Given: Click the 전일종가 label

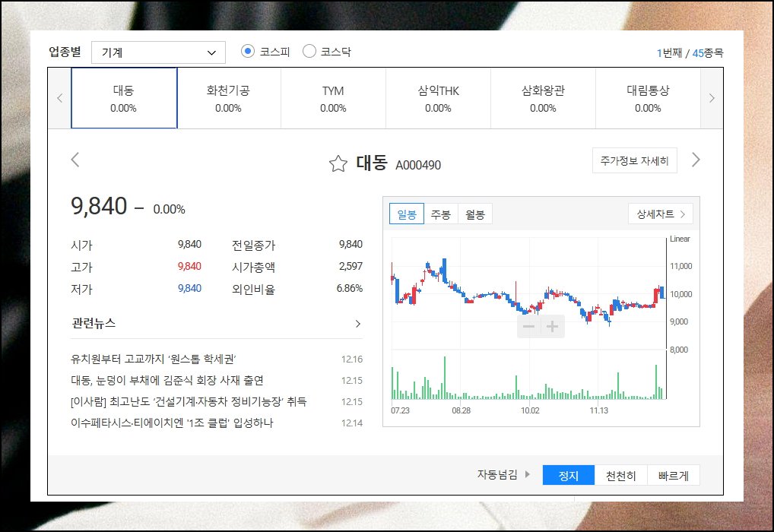Looking at the screenshot, I should point(253,245).
